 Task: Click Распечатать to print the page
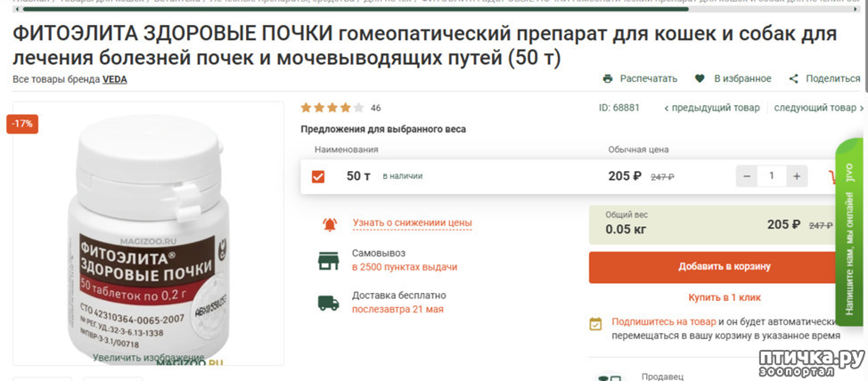[x=648, y=78]
